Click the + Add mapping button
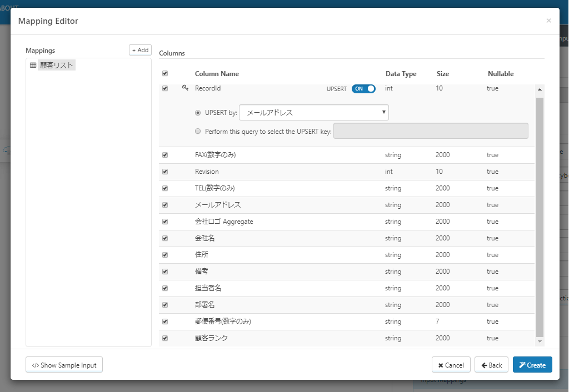This screenshot has height=392, width=569. tap(140, 50)
